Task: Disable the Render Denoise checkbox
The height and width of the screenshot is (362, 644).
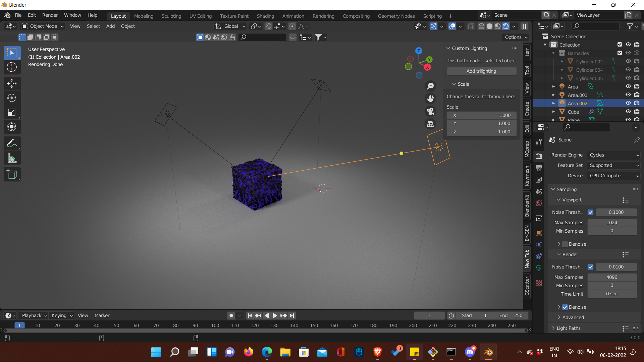Action: [x=565, y=307]
